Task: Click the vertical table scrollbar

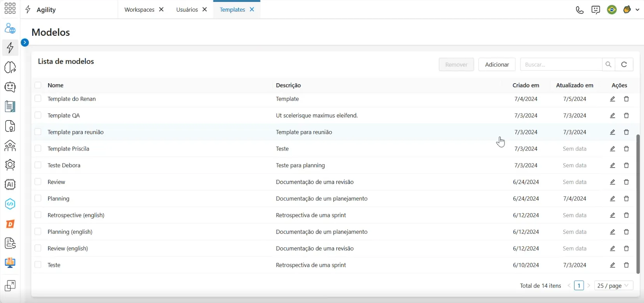Action: click(x=638, y=204)
